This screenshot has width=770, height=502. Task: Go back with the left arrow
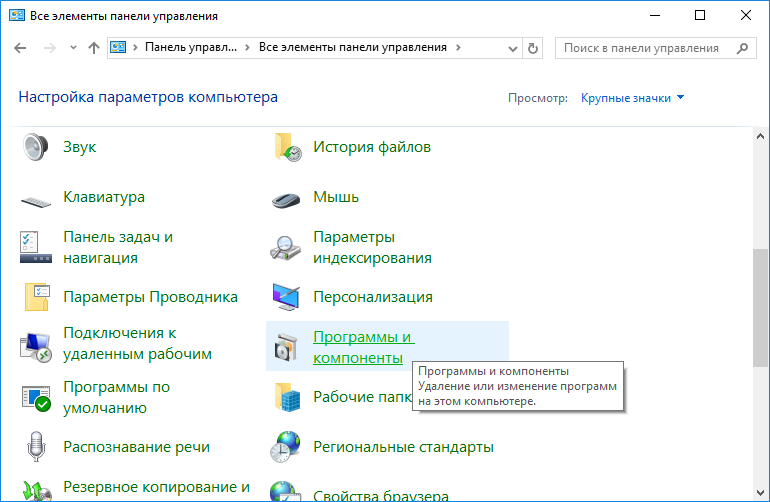(20, 48)
